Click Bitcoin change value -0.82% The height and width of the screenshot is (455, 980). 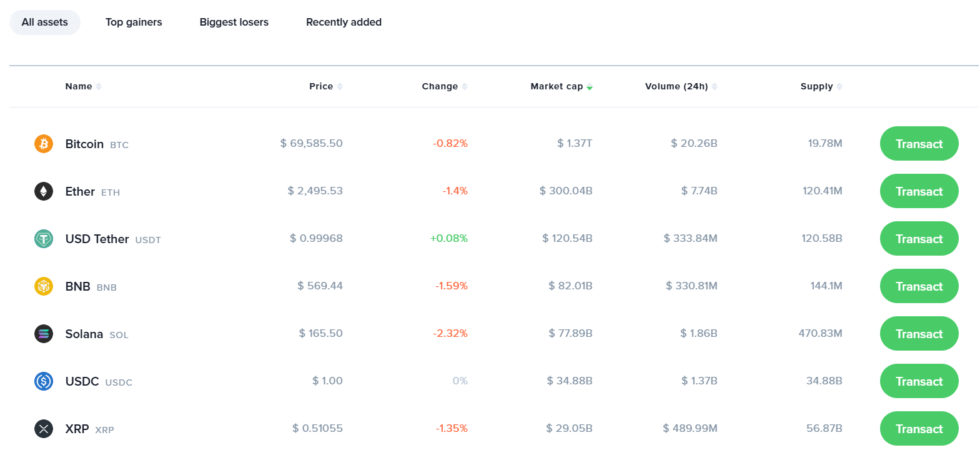tap(450, 143)
